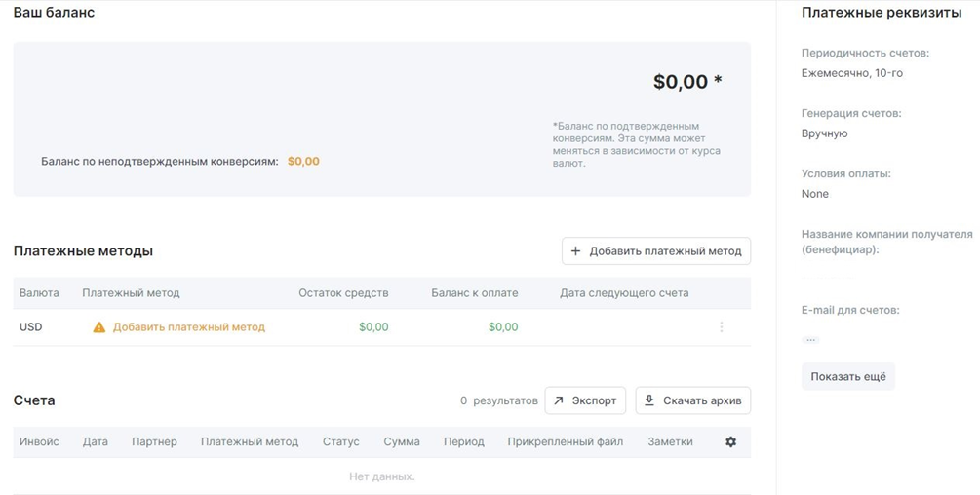Click warning triangle icon in USD row
980x495 pixels.
pyautogui.click(x=99, y=327)
